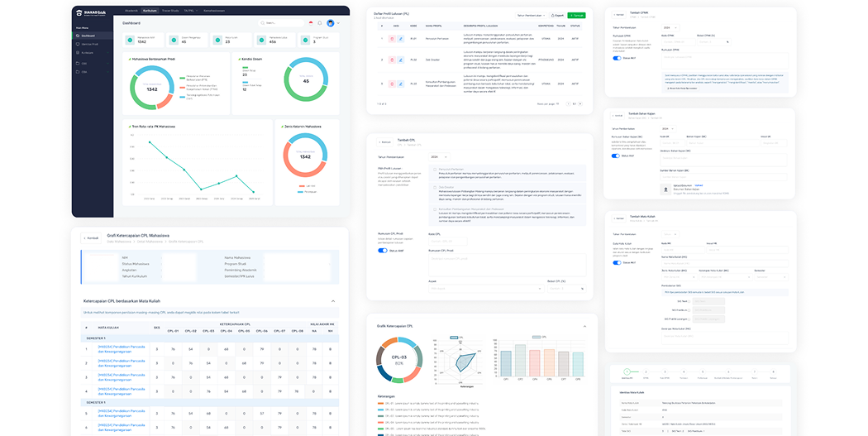The image size is (868, 436).
Task: Click the Mahasiswa Aktif card icon
Action: point(130,40)
